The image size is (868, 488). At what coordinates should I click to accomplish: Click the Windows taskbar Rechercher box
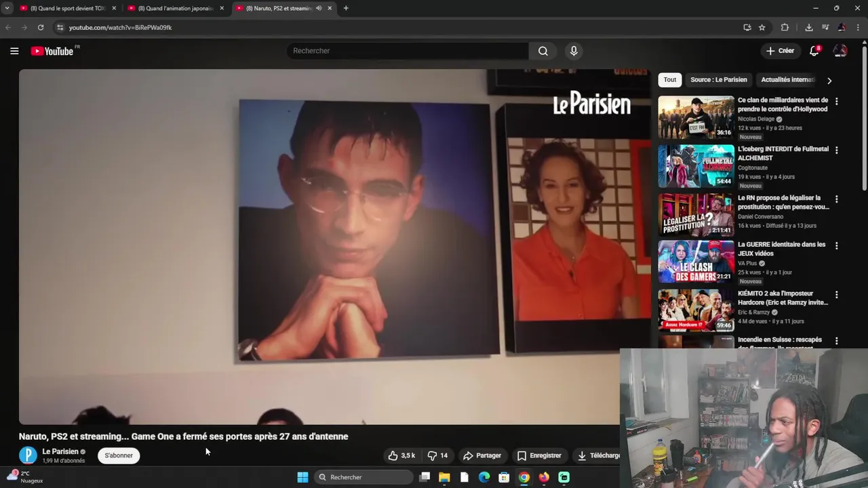point(364,477)
